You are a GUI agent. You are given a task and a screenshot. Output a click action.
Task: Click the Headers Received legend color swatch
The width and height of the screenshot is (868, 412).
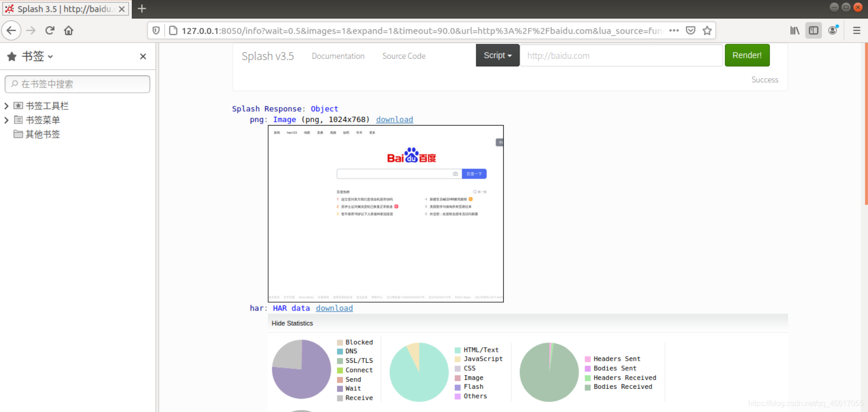pos(588,378)
